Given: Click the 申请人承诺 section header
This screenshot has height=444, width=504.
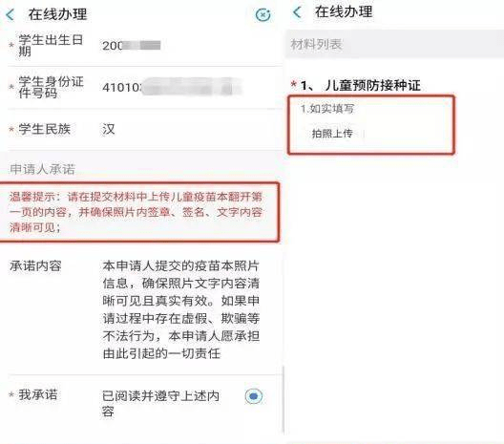Looking at the screenshot, I should [43, 169].
